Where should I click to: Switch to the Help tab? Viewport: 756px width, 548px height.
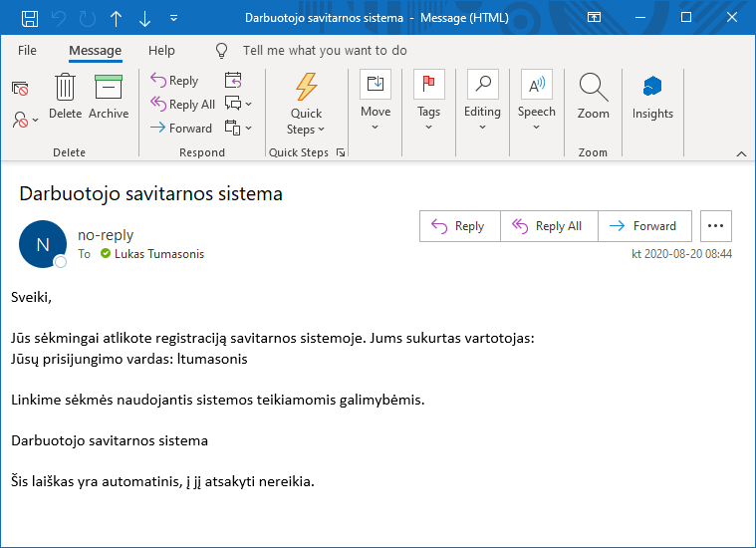161,51
